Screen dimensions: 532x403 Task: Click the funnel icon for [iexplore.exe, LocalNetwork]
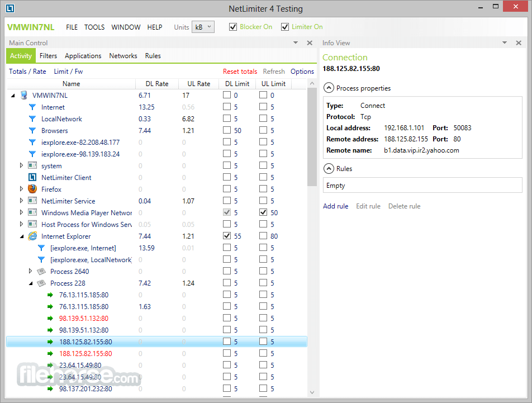pos(41,259)
